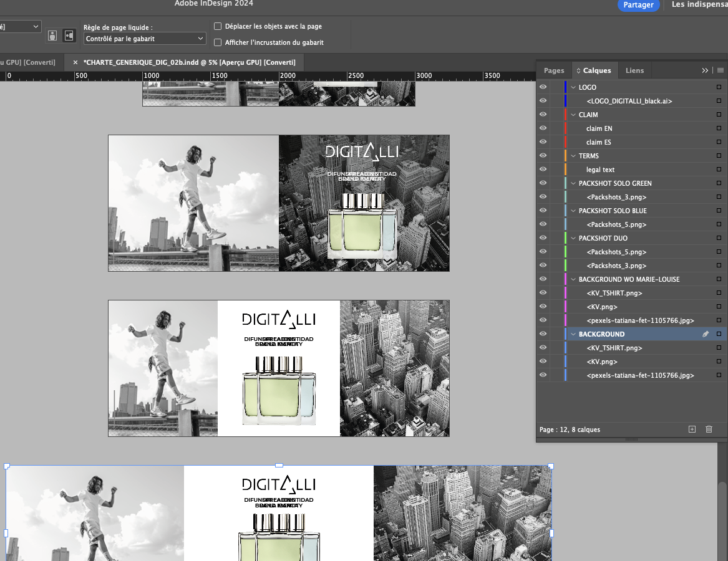Click selection square of TERMS layer

tap(719, 156)
